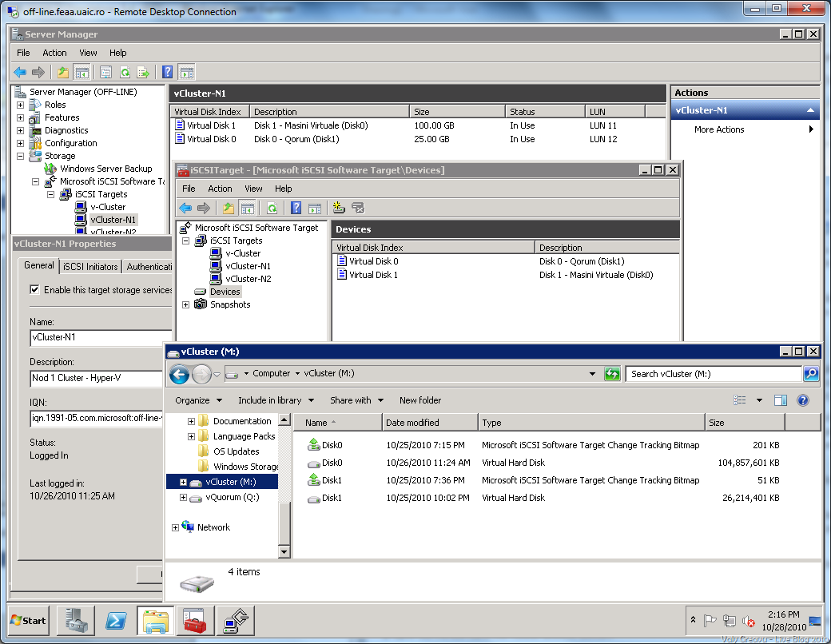
Task: Uncheck Enable this target storage services
Action: coord(34,290)
